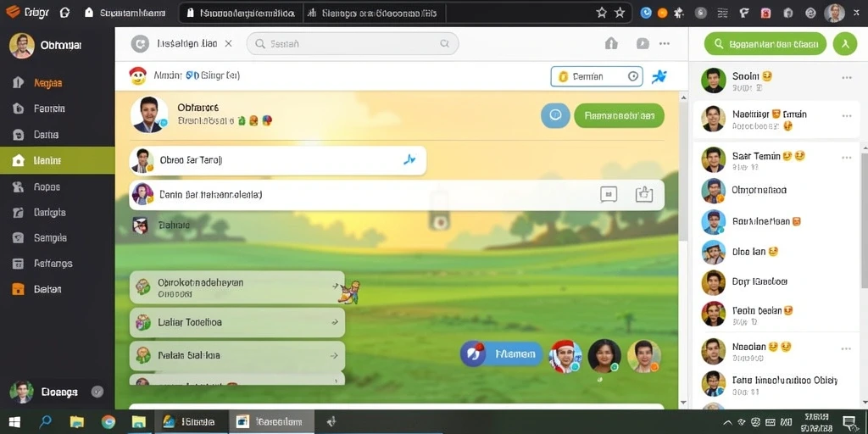Switch to the ISiondio taskbar app

tap(192, 422)
